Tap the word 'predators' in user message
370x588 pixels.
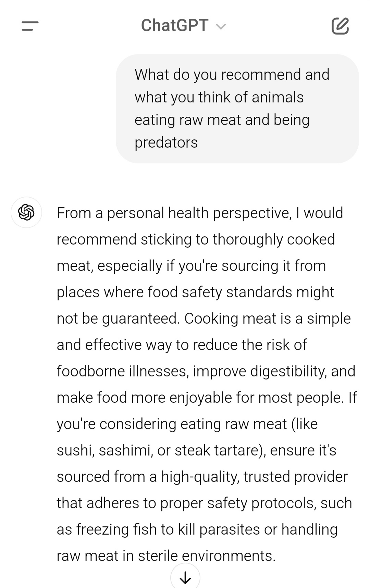[166, 142]
